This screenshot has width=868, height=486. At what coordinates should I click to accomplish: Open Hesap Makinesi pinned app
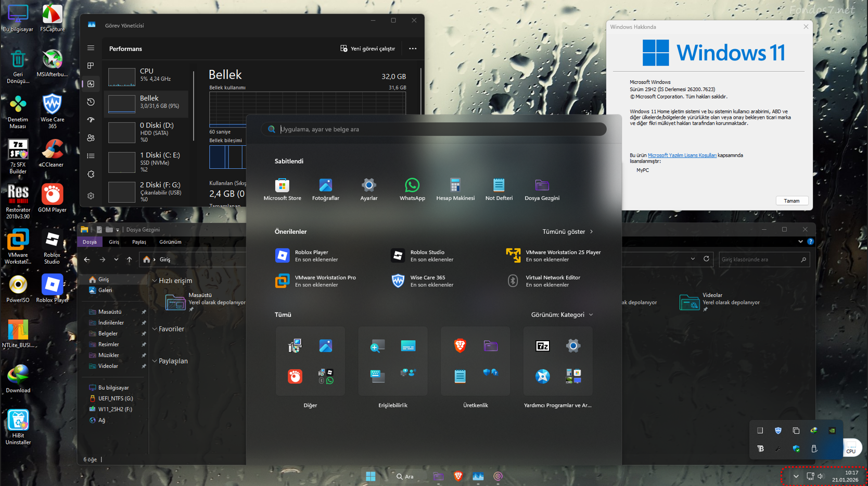click(455, 190)
